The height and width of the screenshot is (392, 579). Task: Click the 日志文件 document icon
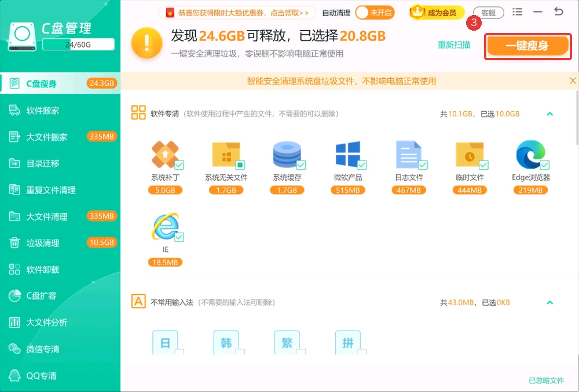(x=408, y=154)
